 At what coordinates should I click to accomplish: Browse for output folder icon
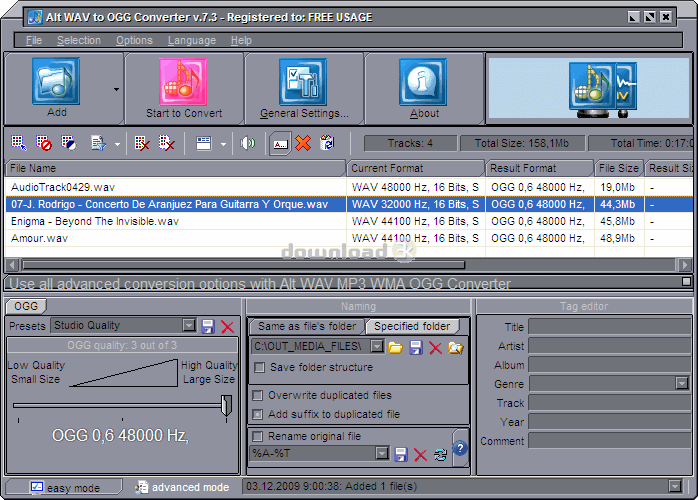pyautogui.click(x=395, y=347)
